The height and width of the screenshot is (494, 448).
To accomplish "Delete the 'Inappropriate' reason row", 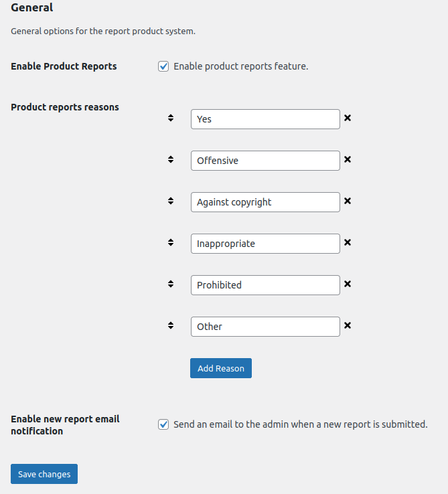I will [x=348, y=242].
